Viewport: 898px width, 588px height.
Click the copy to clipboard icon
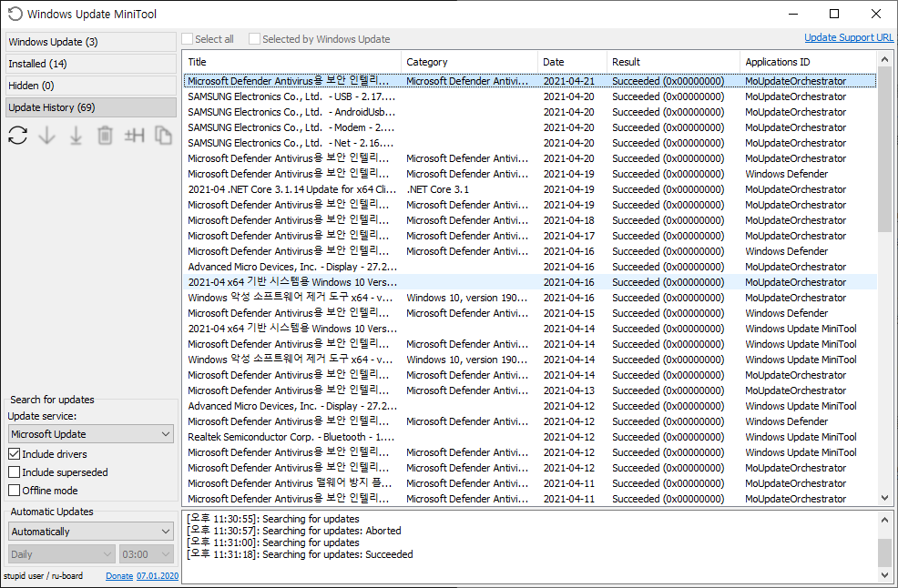[x=163, y=135]
